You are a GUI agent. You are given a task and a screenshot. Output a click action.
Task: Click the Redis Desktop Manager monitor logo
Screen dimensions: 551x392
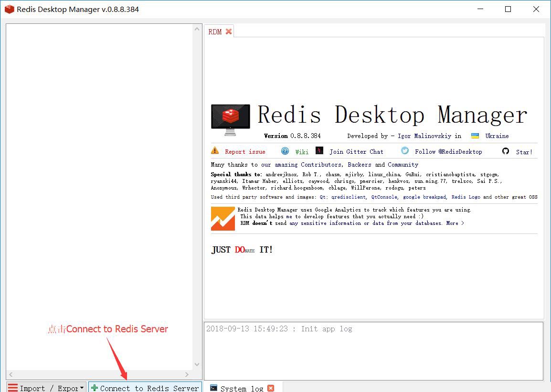point(231,120)
